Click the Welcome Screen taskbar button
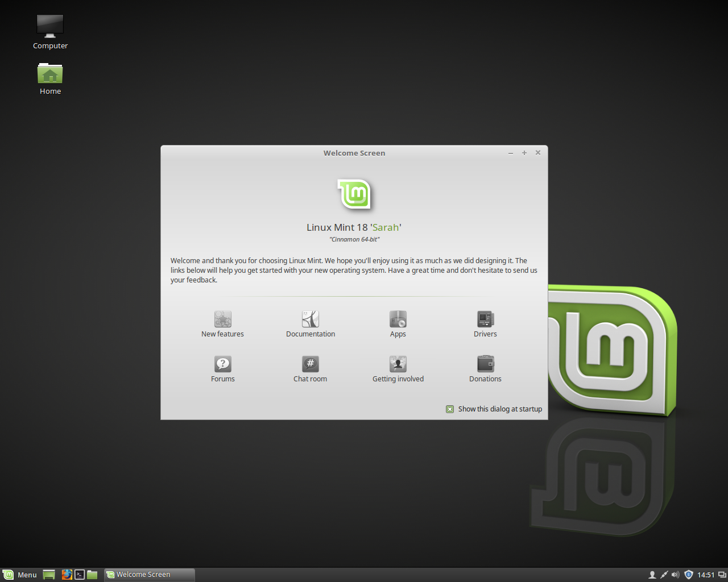The image size is (728, 582). (x=150, y=575)
